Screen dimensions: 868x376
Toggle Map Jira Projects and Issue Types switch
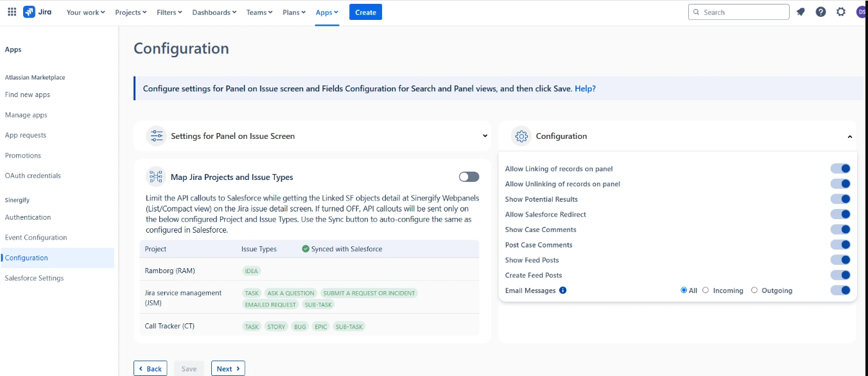[469, 177]
